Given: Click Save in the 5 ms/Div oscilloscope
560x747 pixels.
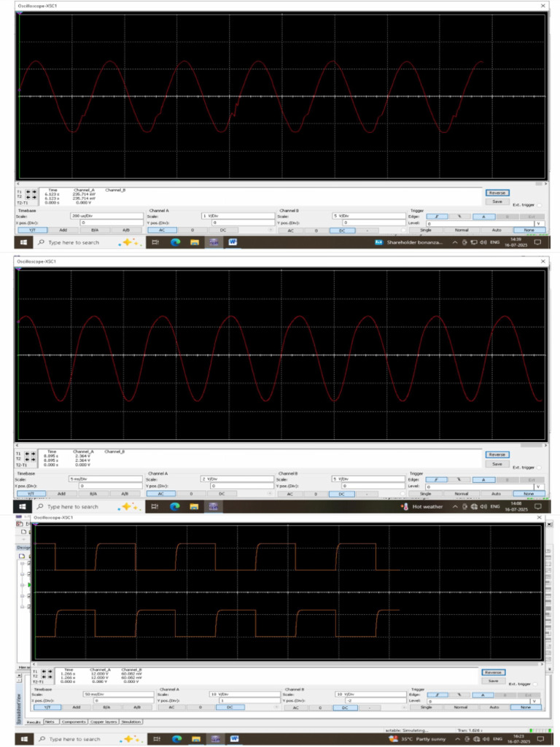Looking at the screenshot, I should (x=497, y=463).
